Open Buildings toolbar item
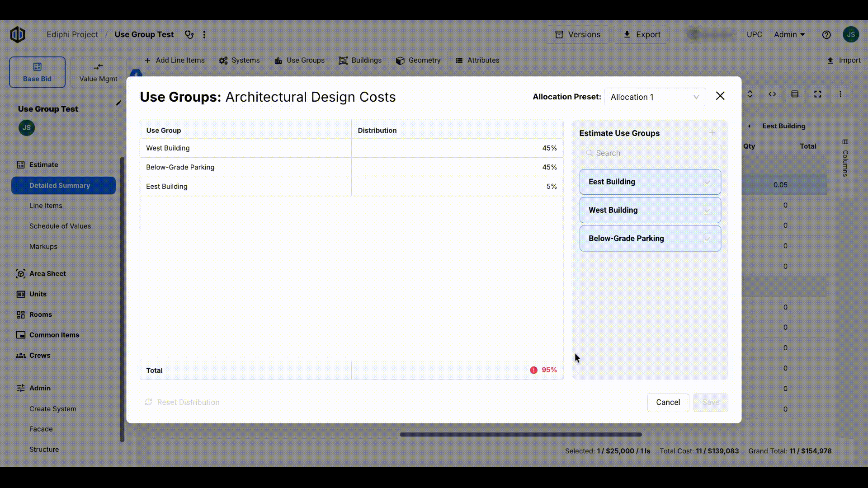868x488 pixels. point(360,60)
